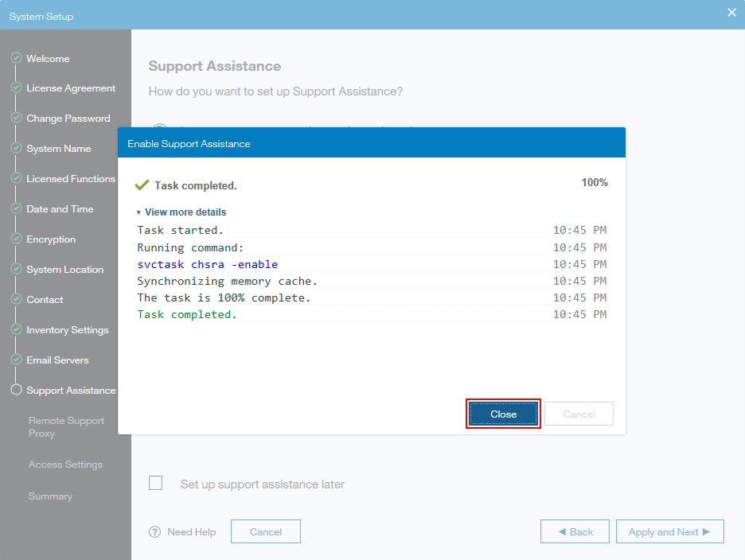Click the Apply and Next button
Viewport: 745px width, 560px height.
[x=669, y=532]
